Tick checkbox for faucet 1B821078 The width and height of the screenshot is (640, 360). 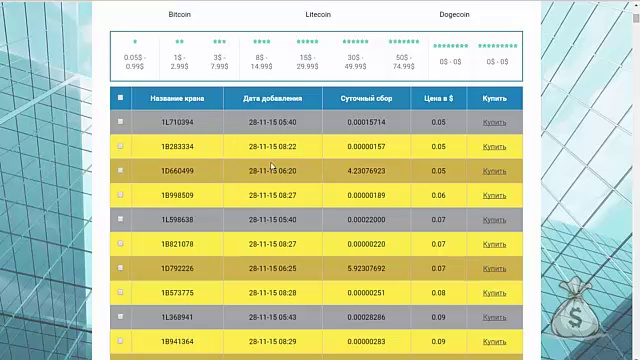pos(120,243)
